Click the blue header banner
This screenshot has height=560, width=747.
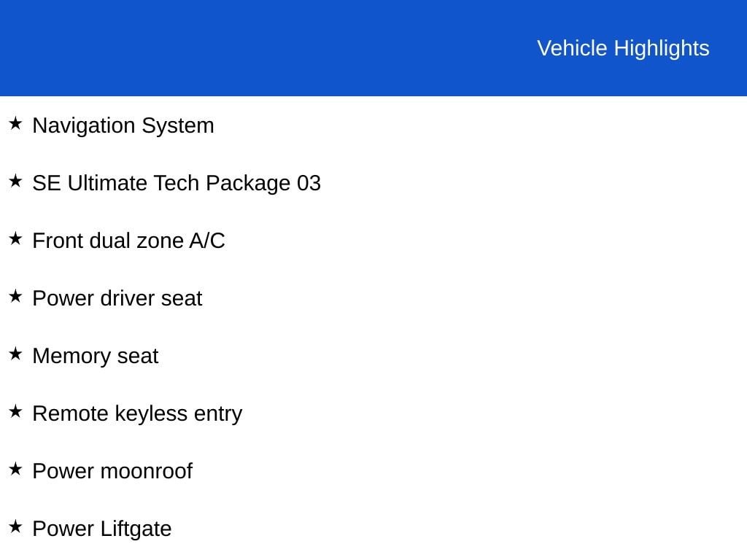(x=373, y=47)
